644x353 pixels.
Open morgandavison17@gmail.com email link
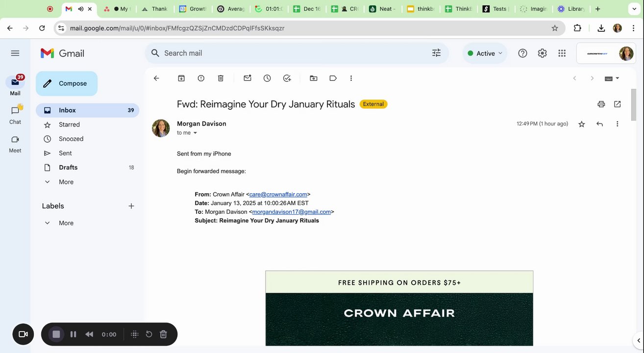[x=292, y=212]
